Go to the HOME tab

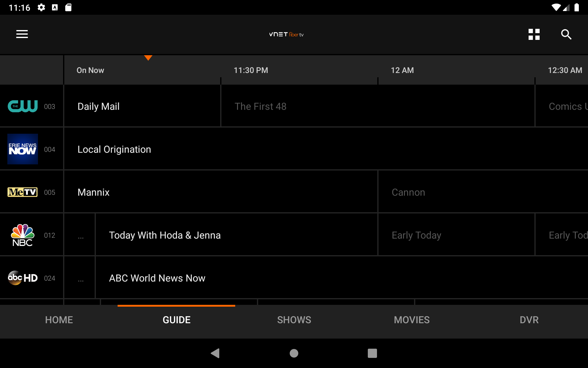coord(59,320)
